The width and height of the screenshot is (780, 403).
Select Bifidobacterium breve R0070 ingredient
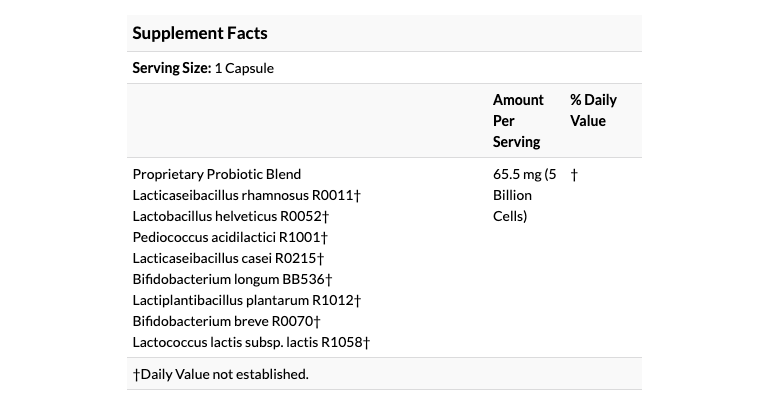tap(223, 321)
